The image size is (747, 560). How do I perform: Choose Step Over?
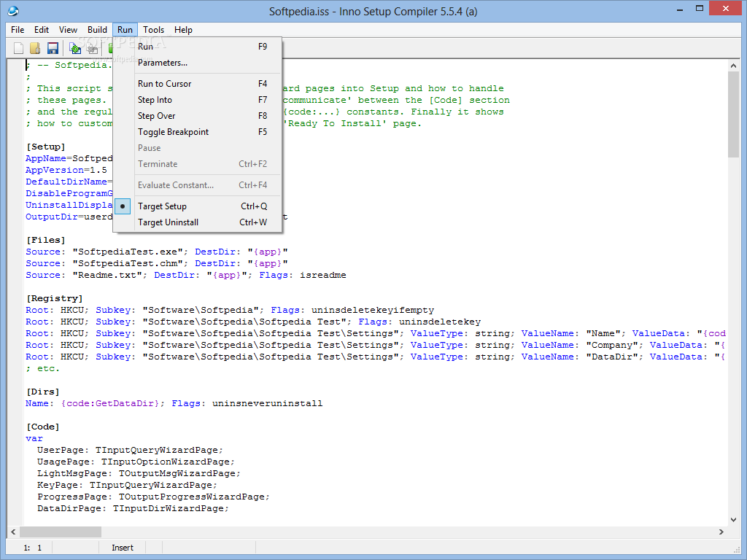197,116
